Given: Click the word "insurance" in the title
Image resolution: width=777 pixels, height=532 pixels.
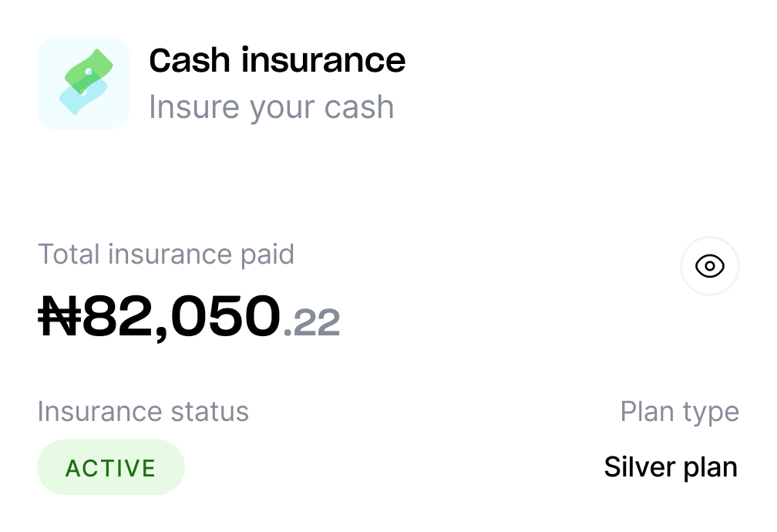Looking at the screenshot, I should [x=323, y=60].
